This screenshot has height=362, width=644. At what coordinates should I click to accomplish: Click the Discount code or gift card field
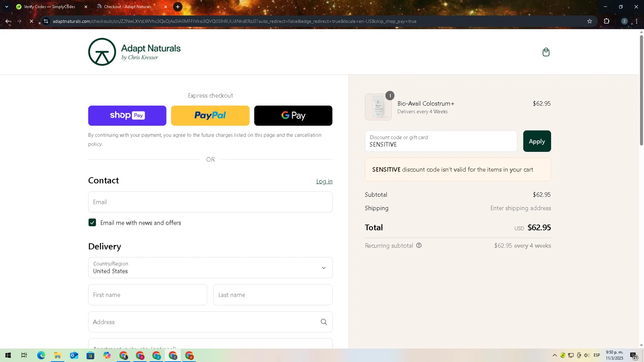coord(441,141)
